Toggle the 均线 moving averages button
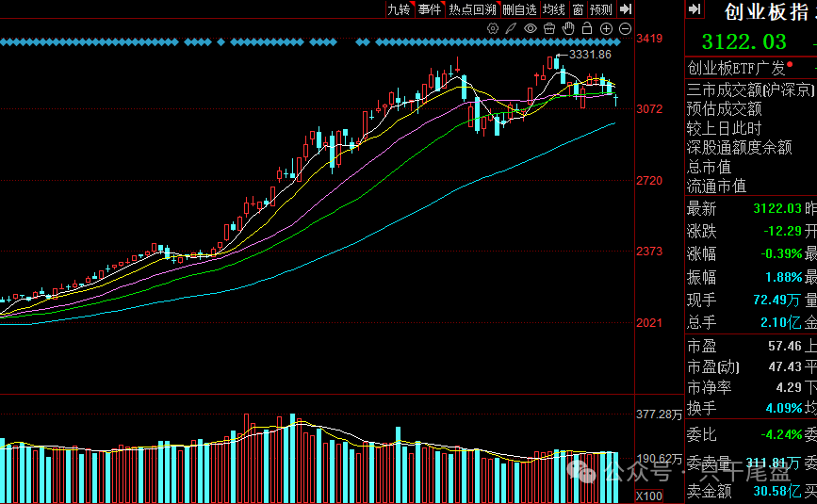Screen dimensions: 817x504 pos(553,9)
